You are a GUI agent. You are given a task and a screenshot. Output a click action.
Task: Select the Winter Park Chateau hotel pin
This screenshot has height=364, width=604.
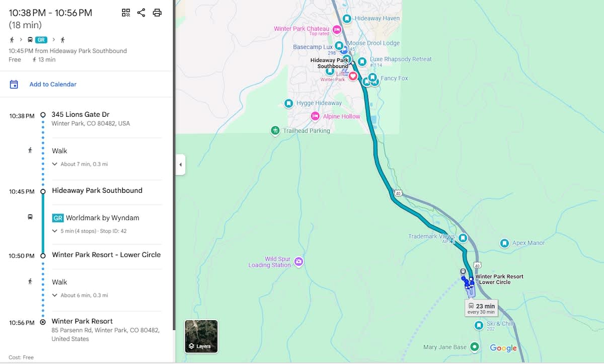pyautogui.click(x=337, y=29)
